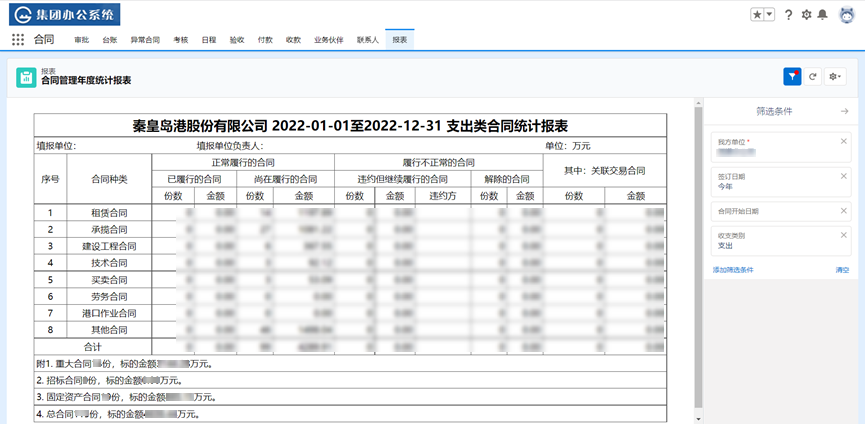Image resolution: width=865 pixels, height=424 pixels.
Task: Click the 填报单位负责人 label
Action: 230,146
